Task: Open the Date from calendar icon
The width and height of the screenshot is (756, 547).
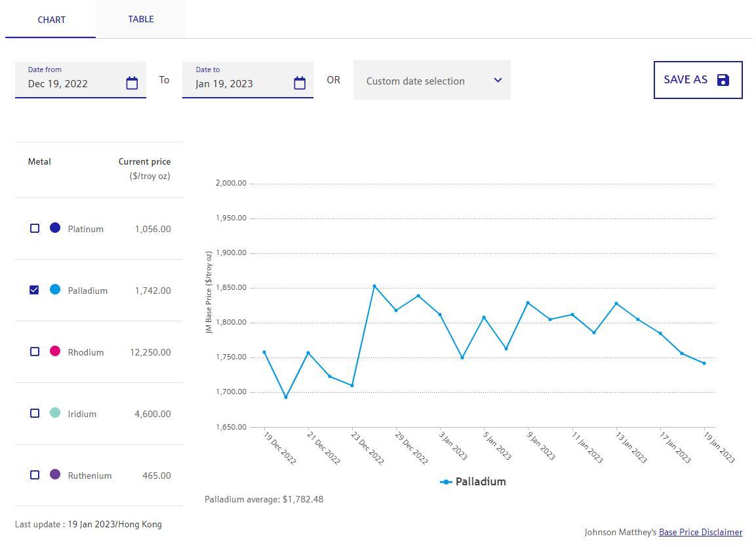Action: tap(132, 83)
